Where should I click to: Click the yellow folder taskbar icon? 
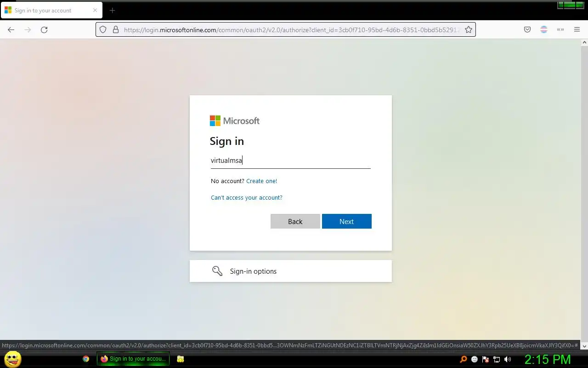[181, 359]
